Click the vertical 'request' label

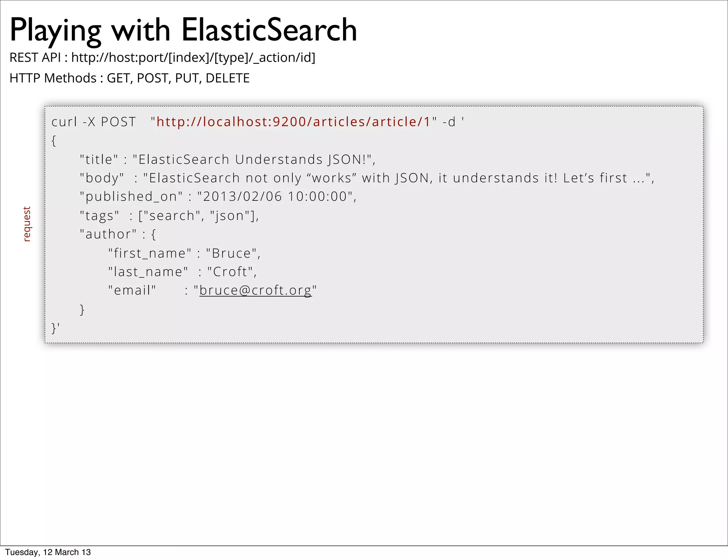[x=27, y=224]
